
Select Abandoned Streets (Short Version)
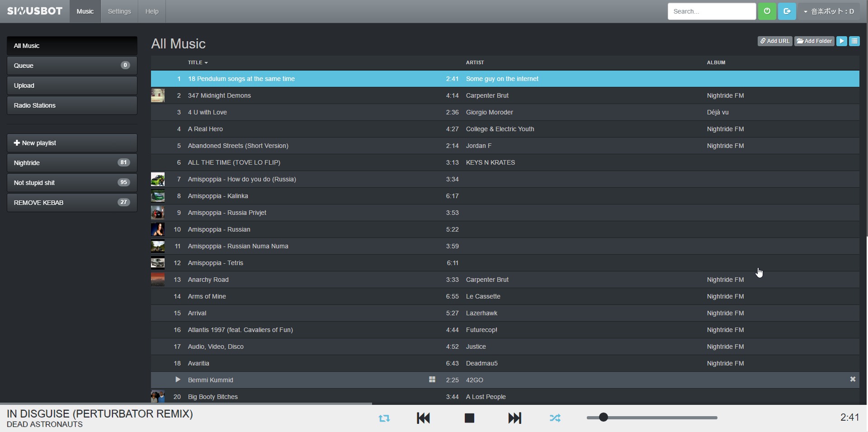coord(505,146)
